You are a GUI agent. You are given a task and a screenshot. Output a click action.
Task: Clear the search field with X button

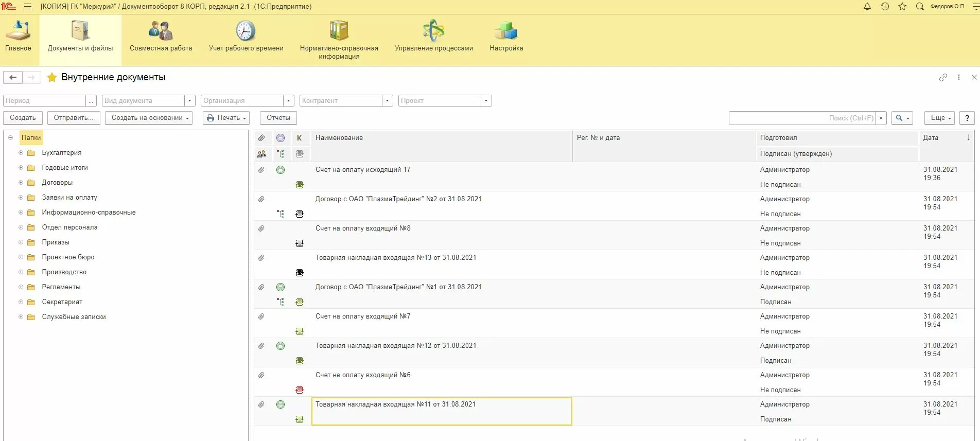(x=881, y=118)
